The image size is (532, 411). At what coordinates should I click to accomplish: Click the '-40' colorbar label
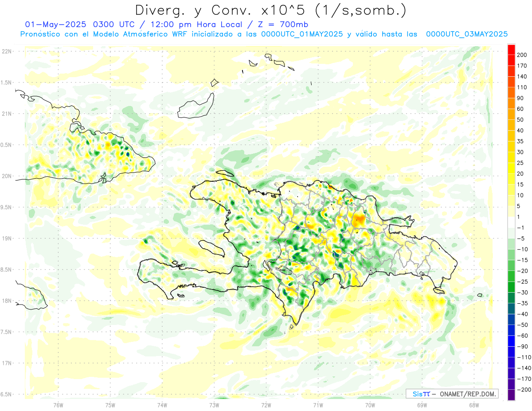pyautogui.click(x=523, y=314)
